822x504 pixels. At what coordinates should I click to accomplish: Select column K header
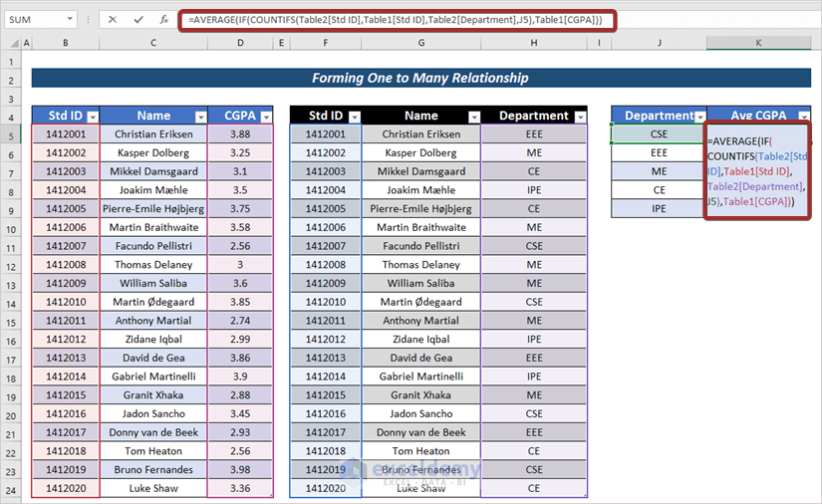758,43
